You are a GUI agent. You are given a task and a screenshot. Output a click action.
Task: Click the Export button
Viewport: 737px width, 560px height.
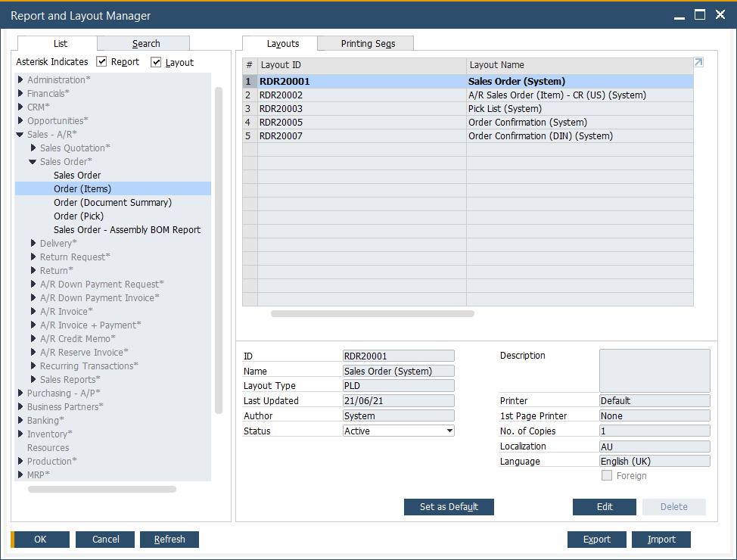tap(596, 539)
